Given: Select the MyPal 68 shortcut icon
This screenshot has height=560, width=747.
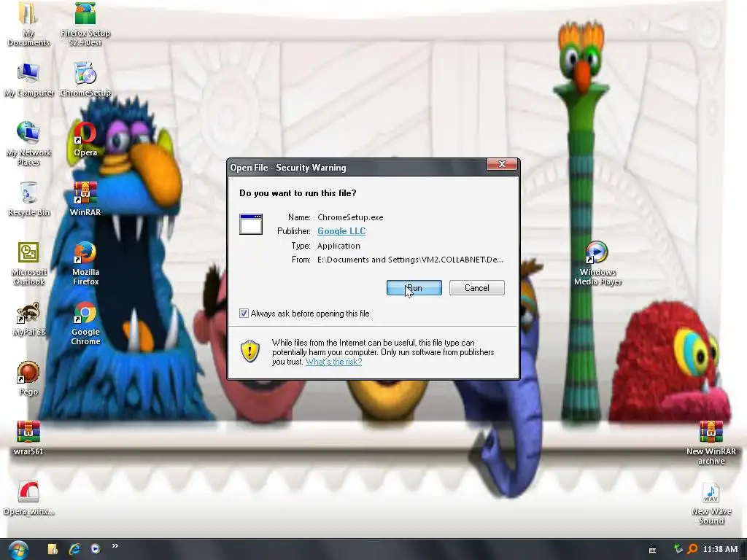Looking at the screenshot, I should (x=28, y=319).
